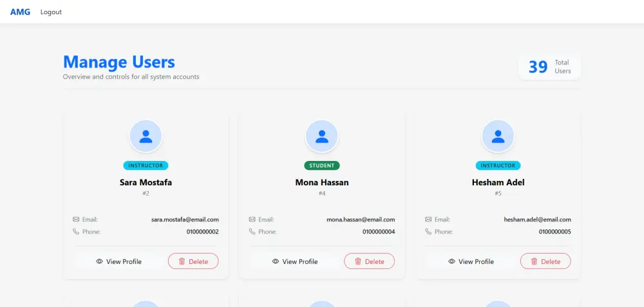Click phone number 0100000004
The width and height of the screenshot is (644, 307).
[379, 232]
